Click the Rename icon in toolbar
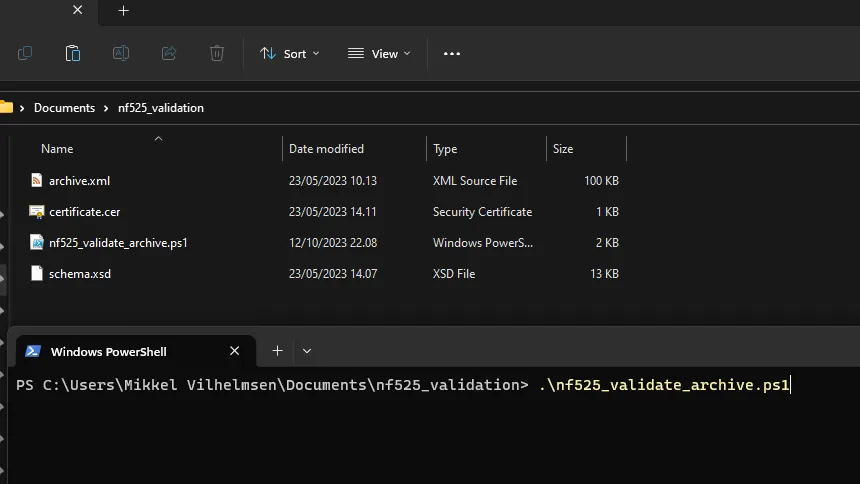The height and width of the screenshot is (484, 860). [121, 53]
